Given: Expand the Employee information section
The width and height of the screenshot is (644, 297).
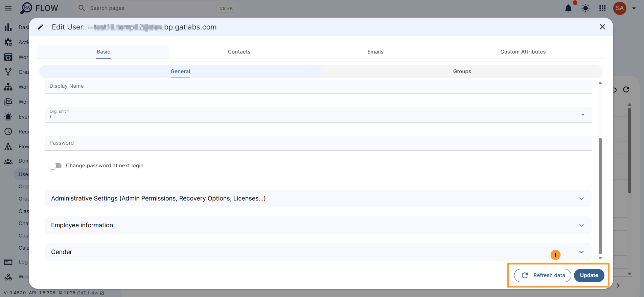Looking at the screenshot, I should (318, 225).
